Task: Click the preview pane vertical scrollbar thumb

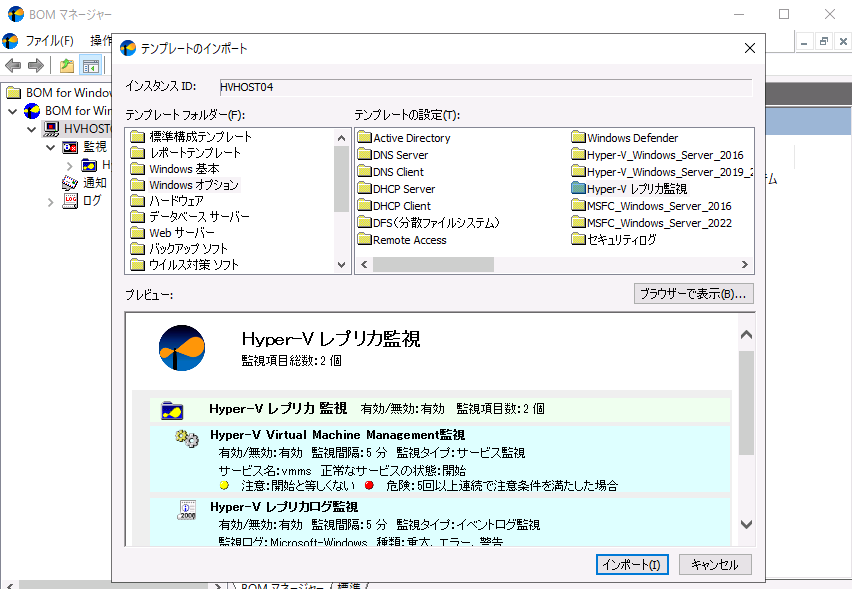Action: point(746,403)
